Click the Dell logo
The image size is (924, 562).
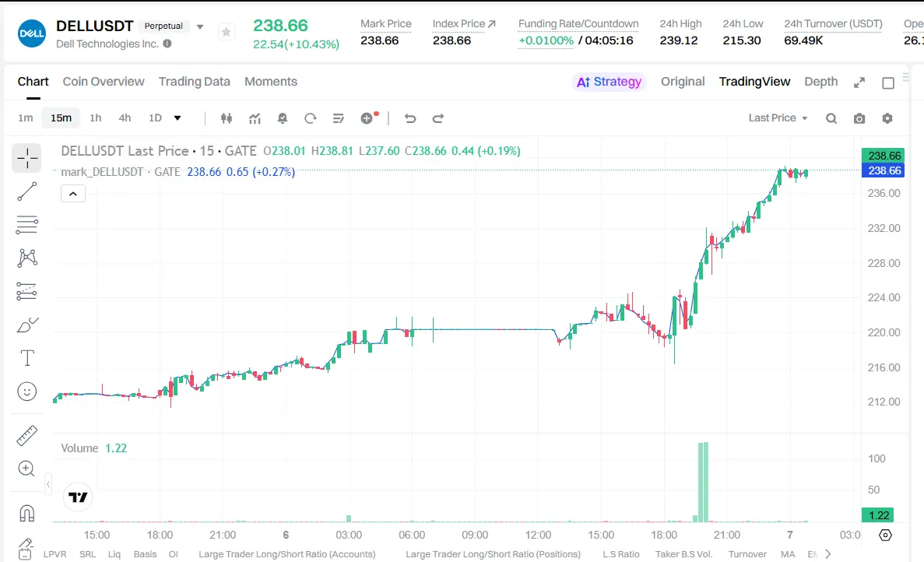[32, 33]
